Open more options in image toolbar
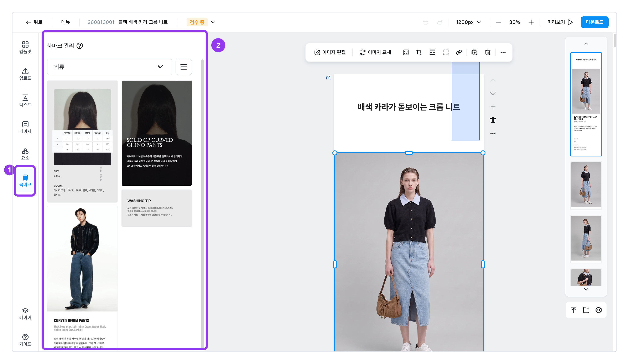The image size is (629, 364). tap(503, 52)
